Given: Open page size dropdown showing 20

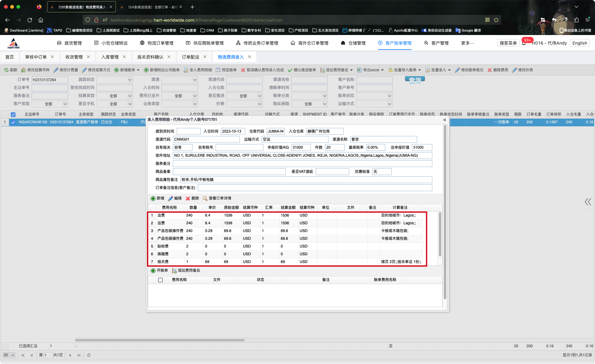Looking at the screenshot, I should click(9, 355).
